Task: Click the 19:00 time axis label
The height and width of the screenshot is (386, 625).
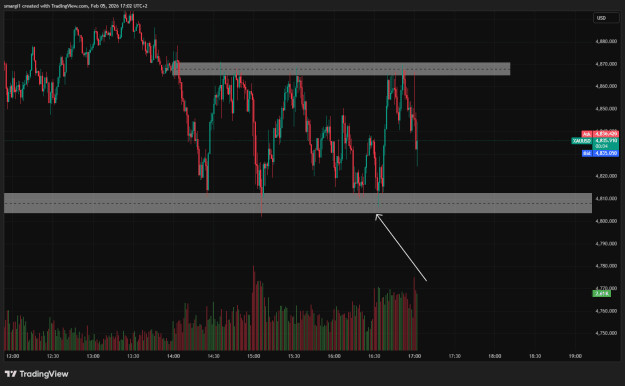Action: (x=575, y=356)
